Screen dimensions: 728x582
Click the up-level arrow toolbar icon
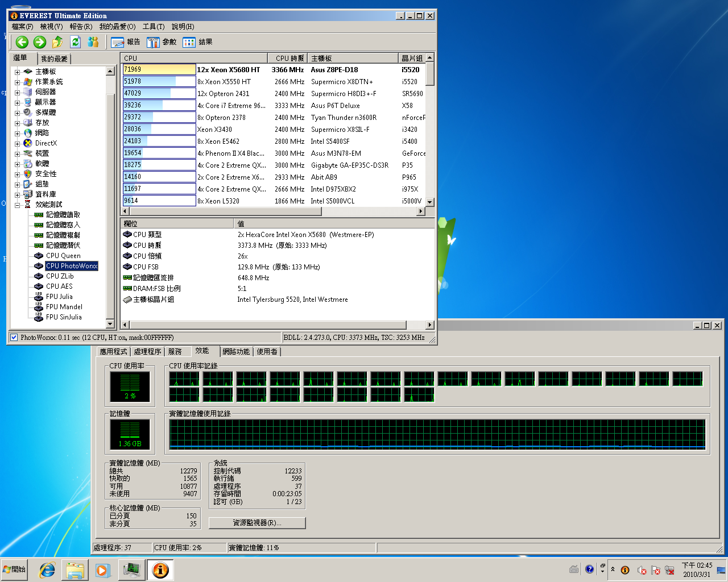(57, 41)
